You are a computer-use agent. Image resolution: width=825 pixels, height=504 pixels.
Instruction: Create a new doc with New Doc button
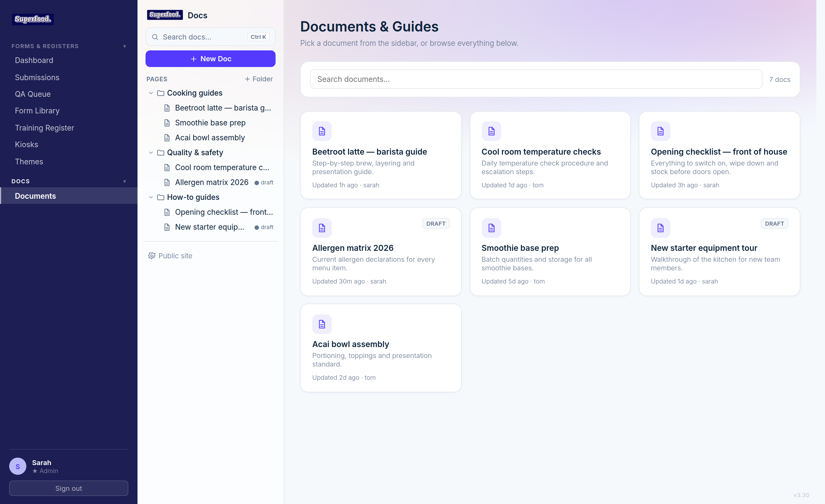210,59
